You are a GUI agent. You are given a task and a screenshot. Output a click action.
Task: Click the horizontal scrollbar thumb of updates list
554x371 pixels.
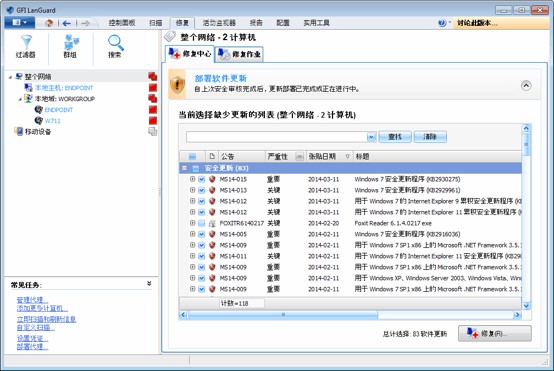[x=283, y=314]
